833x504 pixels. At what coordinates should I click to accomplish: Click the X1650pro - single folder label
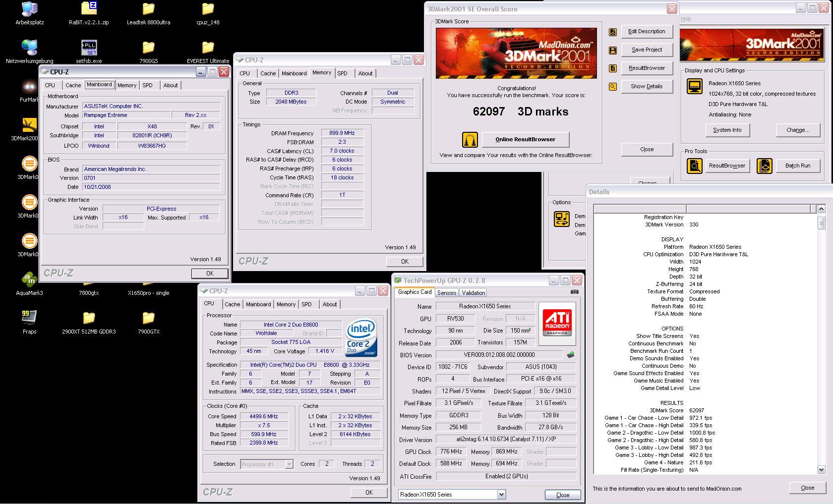(148, 293)
